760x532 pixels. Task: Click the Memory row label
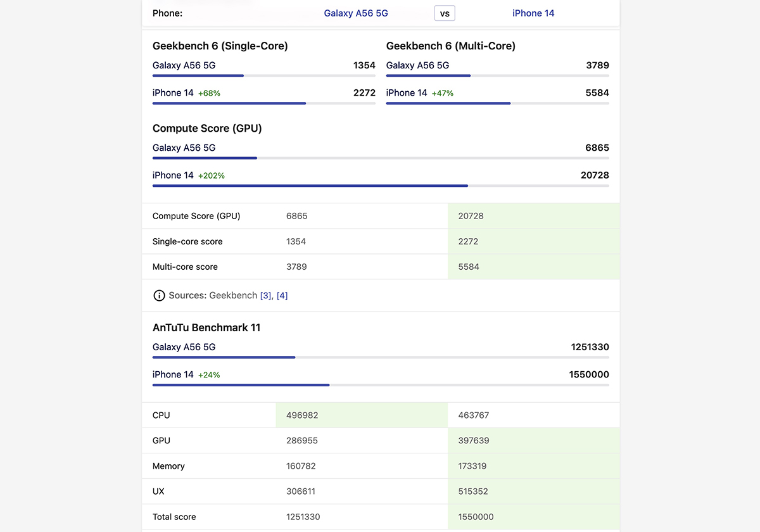click(168, 466)
